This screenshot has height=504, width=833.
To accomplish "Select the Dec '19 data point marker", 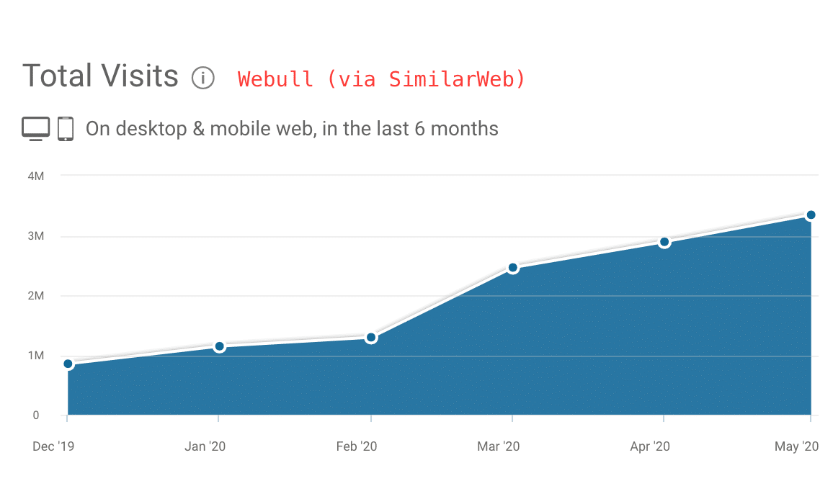I will click(68, 364).
